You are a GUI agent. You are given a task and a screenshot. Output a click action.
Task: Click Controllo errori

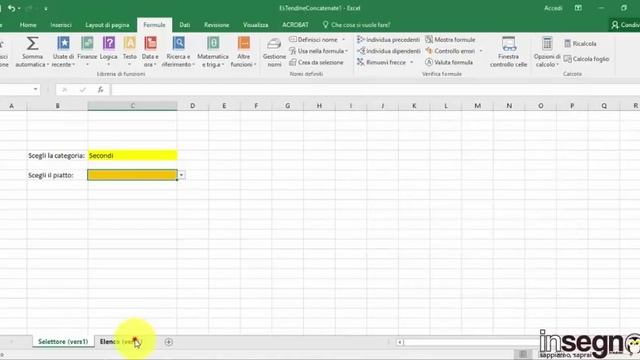(x=450, y=51)
